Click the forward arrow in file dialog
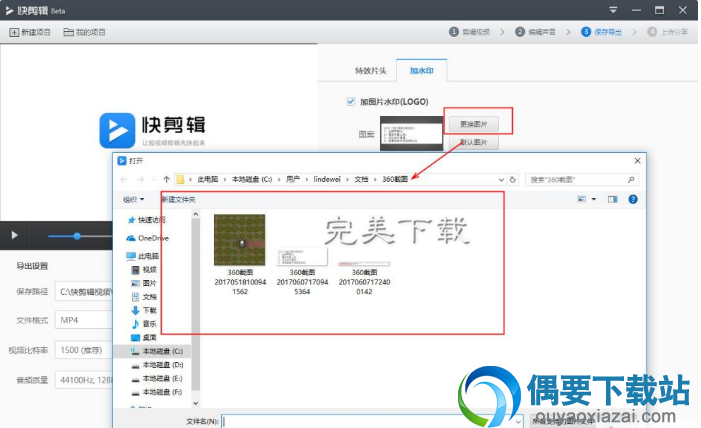Viewport: 701px width, 428px height. [x=140, y=179]
